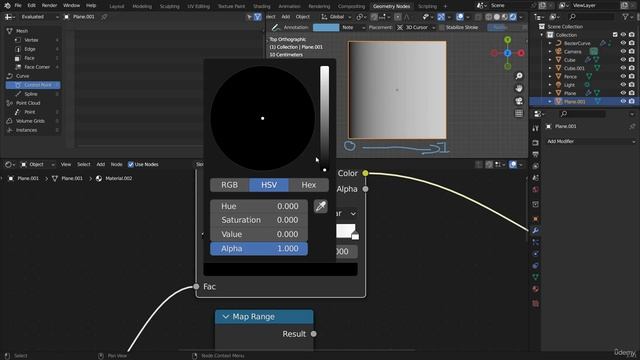Toggle the Stabilize Stroke checkbox
The height and width of the screenshot is (360, 640).
(442, 27)
